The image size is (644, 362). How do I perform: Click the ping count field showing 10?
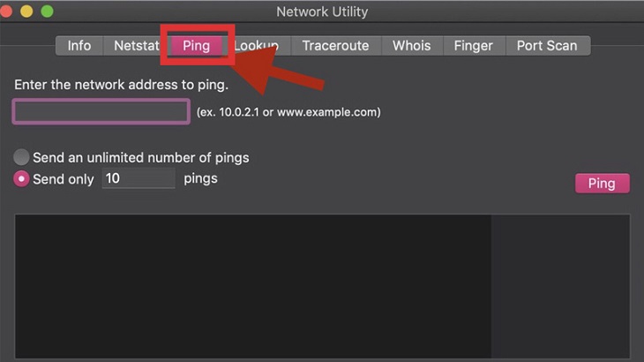[139, 178]
